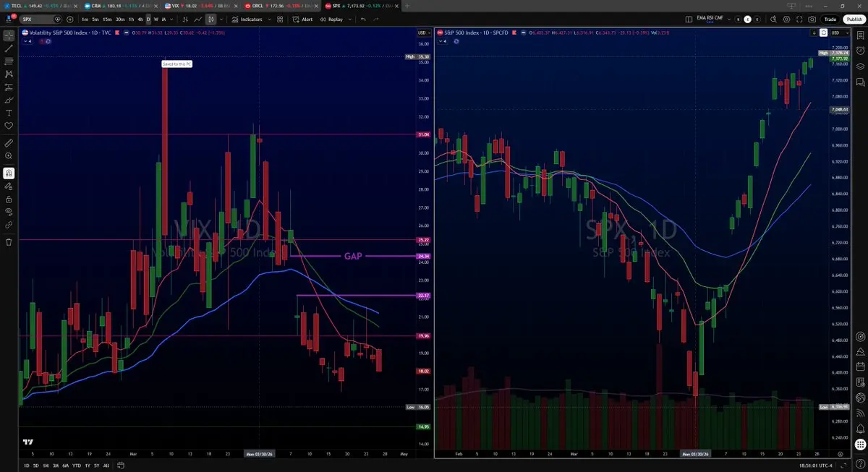868x472 pixels.
Task: Select the 15m timeframe
Action: point(107,20)
